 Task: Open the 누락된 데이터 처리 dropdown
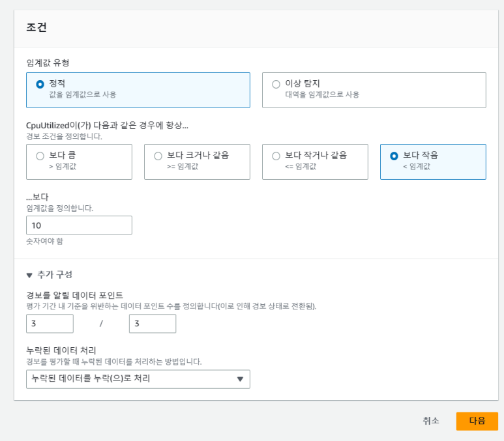[138, 379]
